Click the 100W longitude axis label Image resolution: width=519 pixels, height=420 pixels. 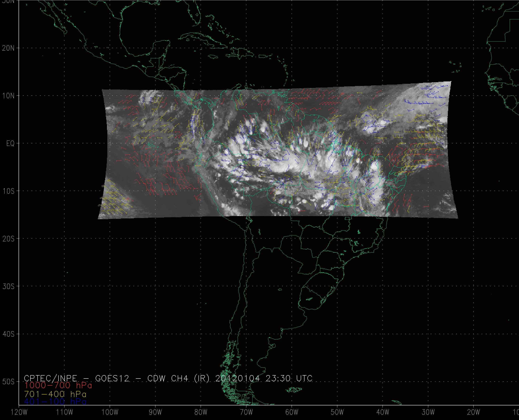pyautogui.click(x=110, y=412)
